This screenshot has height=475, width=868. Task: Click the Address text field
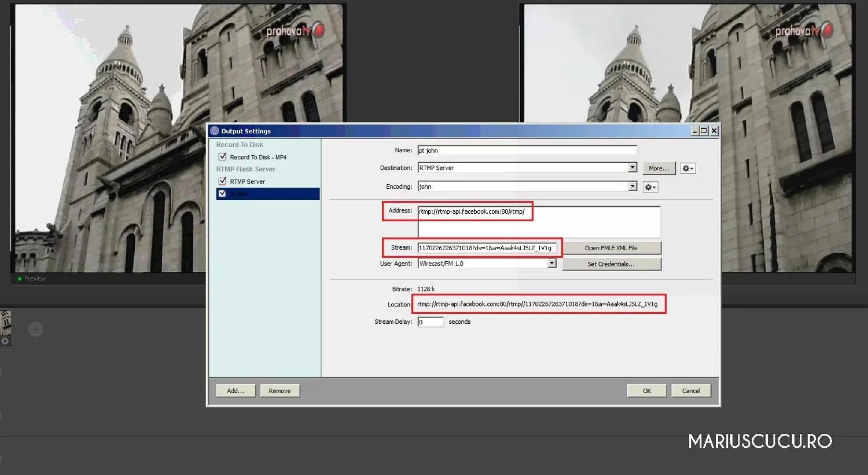point(539,221)
